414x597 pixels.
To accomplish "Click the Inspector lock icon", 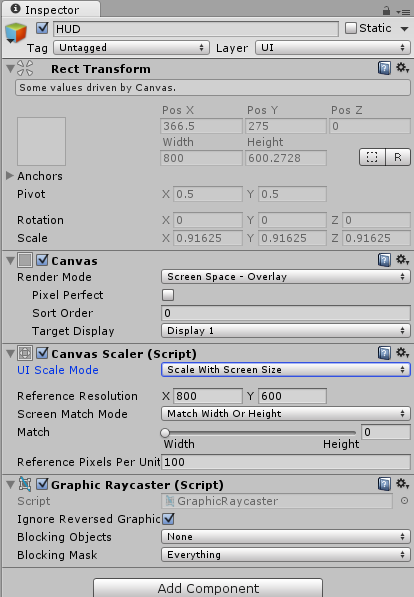I will 386,11.
